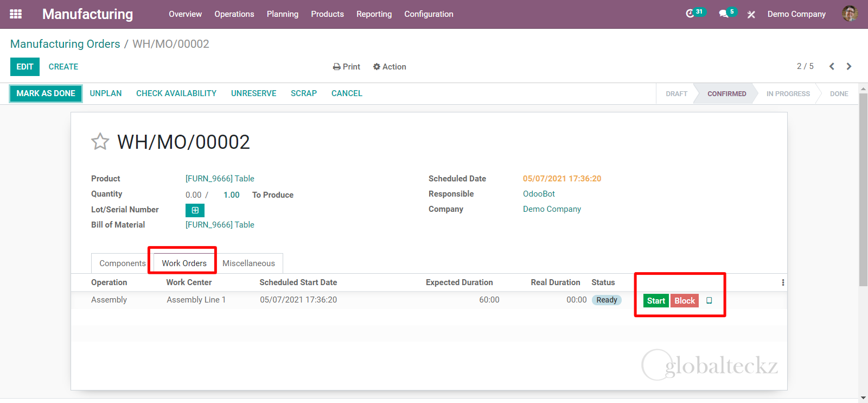Click Manufacturing app title
Viewport: 868px width, 403px height.
tap(87, 14)
